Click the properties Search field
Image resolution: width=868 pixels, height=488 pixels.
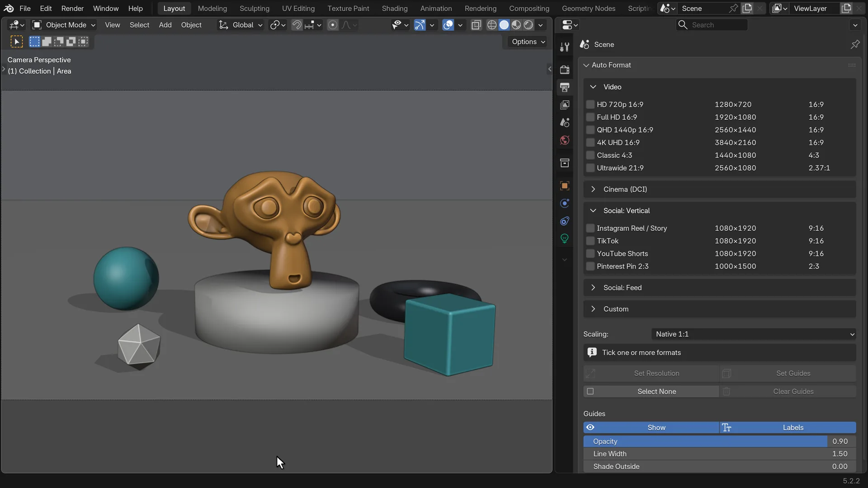[712, 25]
